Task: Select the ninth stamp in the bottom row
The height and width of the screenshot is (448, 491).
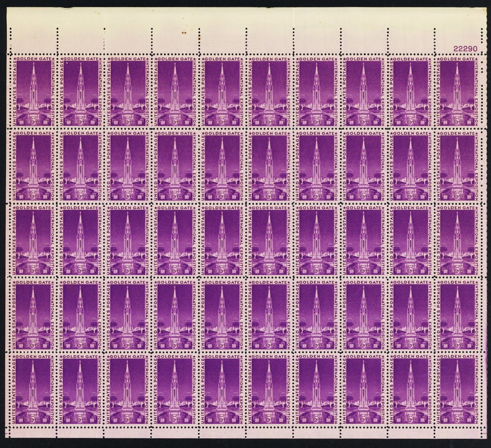Action: click(x=411, y=388)
